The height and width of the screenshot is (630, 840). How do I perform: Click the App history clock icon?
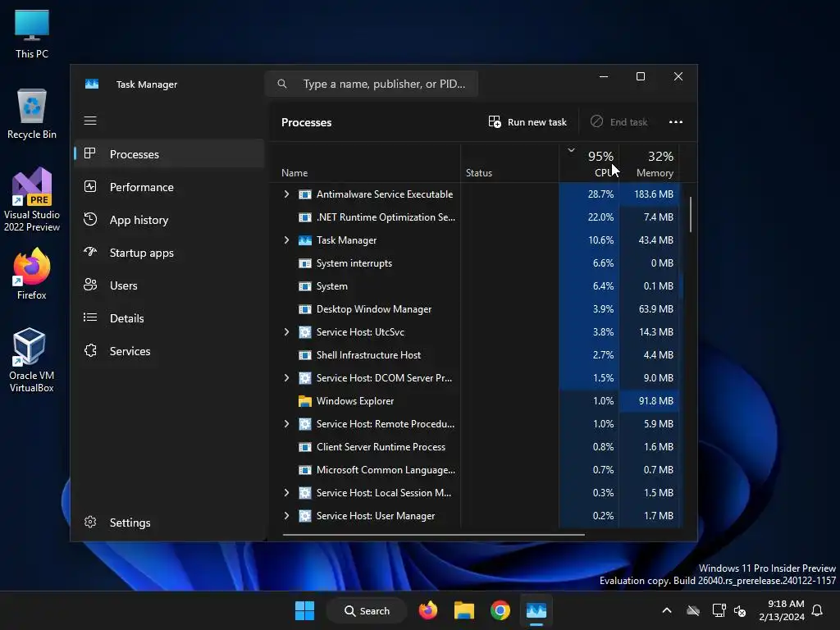click(90, 219)
